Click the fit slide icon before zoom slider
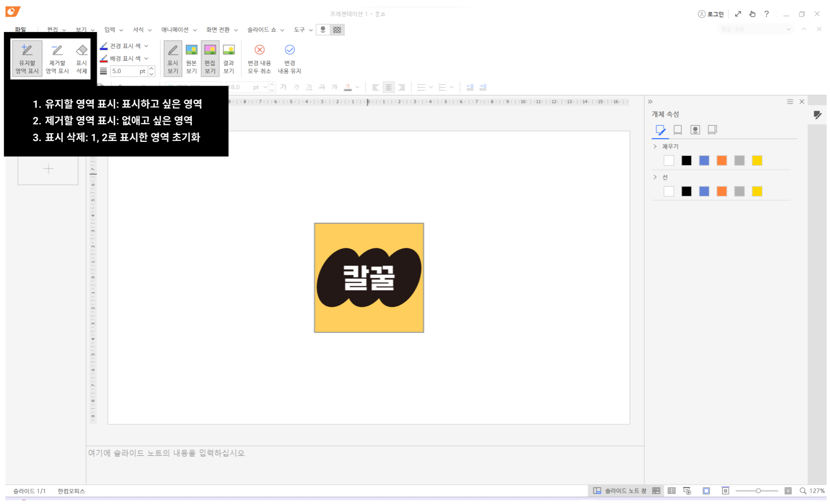 (x=725, y=491)
